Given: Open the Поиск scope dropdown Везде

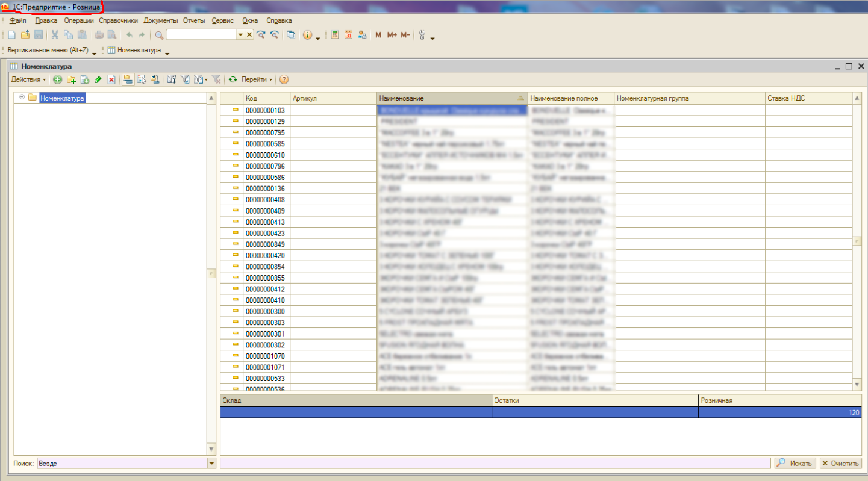Looking at the screenshot, I should pos(211,463).
